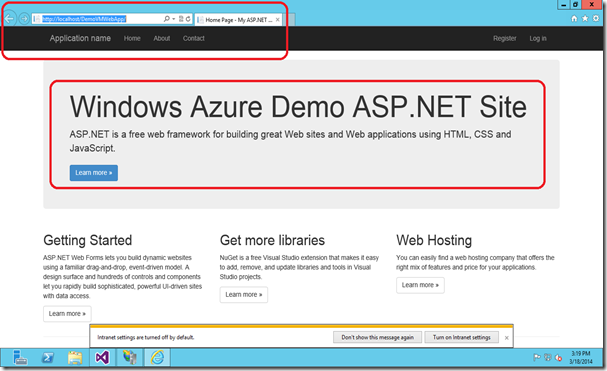Click the network icon in system tray

547,357
